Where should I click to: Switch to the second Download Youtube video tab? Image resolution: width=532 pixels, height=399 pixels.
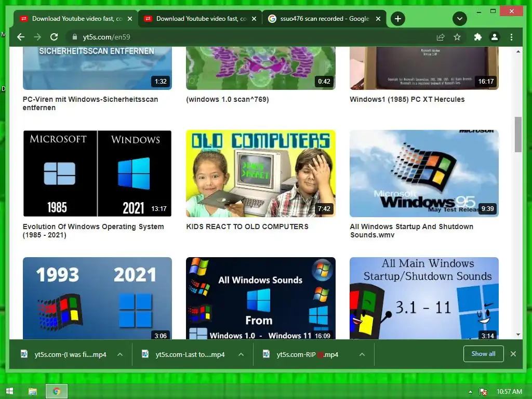click(x=200, y=19)
